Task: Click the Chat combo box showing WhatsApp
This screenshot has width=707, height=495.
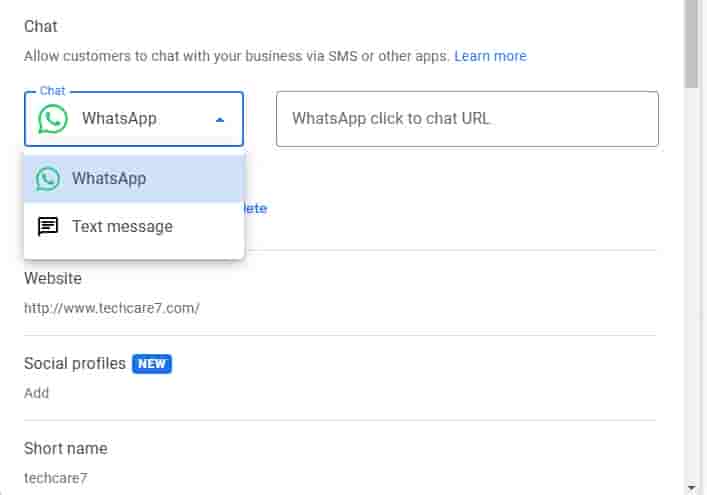Action: click(134, 119)
